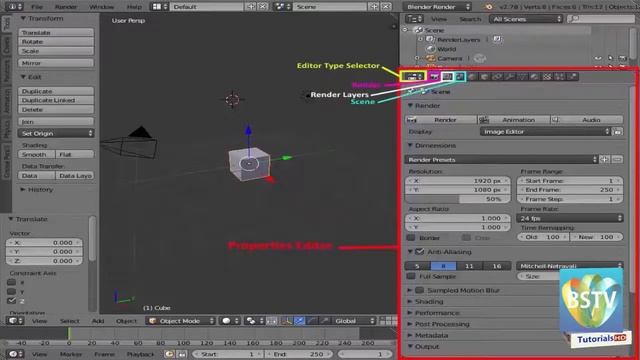Open the Playback menu in timeline
The height and width of the screenshot is (360, 640).
click(x=140, y=354)
